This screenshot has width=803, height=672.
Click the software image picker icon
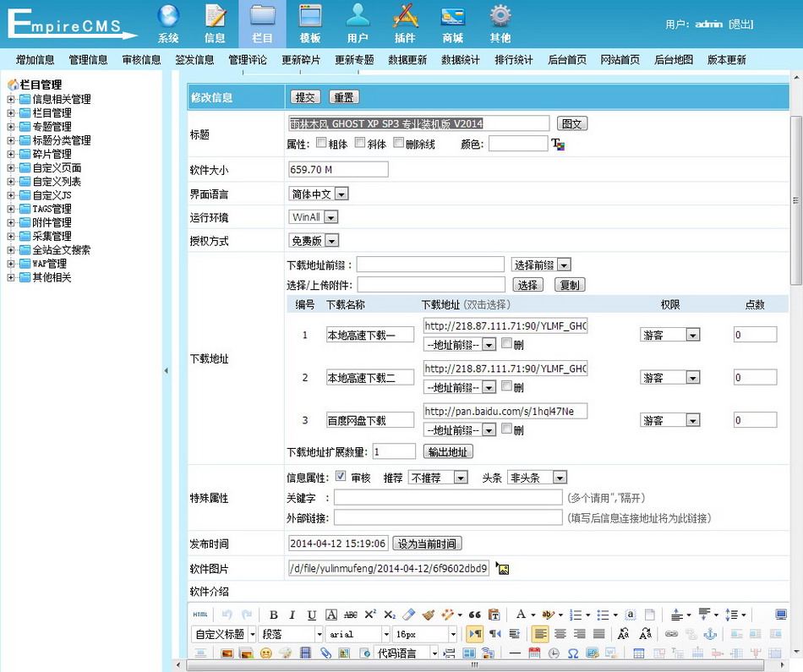point(502,569)
